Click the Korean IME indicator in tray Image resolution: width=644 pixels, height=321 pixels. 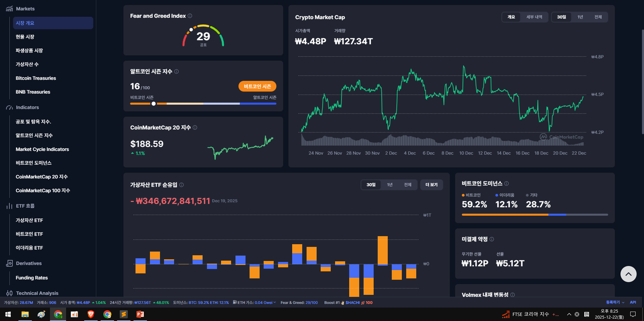tap(587, 314)
